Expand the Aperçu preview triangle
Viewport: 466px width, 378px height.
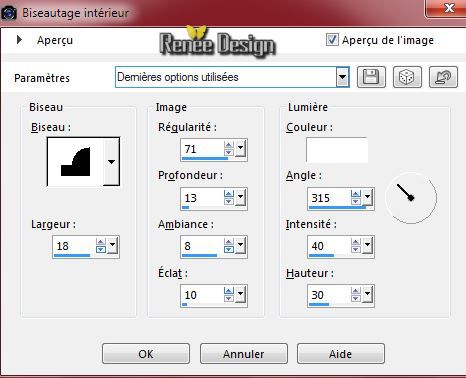[19, 40]
